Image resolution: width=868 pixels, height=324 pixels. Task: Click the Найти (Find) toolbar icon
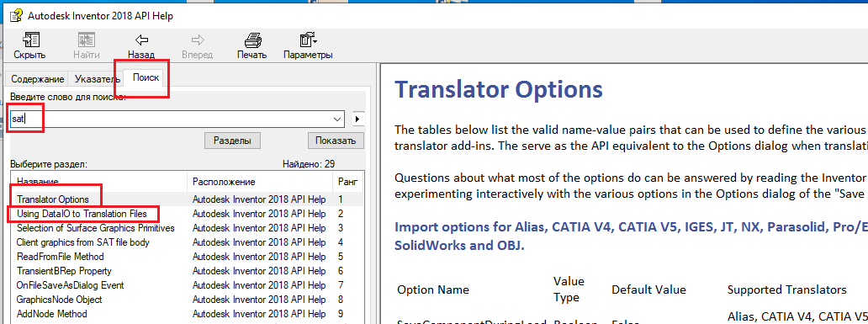87,40
